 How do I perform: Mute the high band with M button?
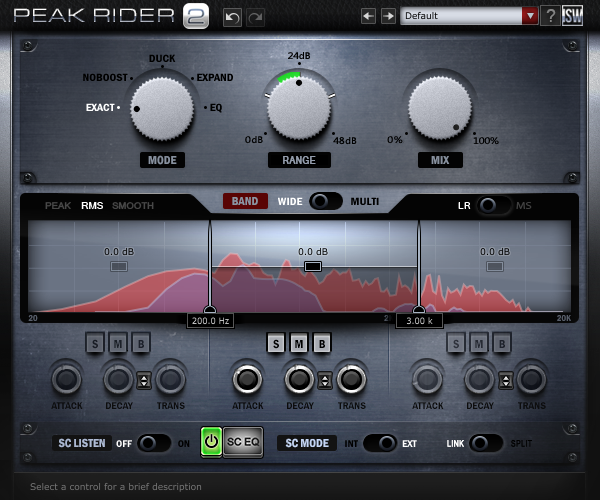click(479, 344)
